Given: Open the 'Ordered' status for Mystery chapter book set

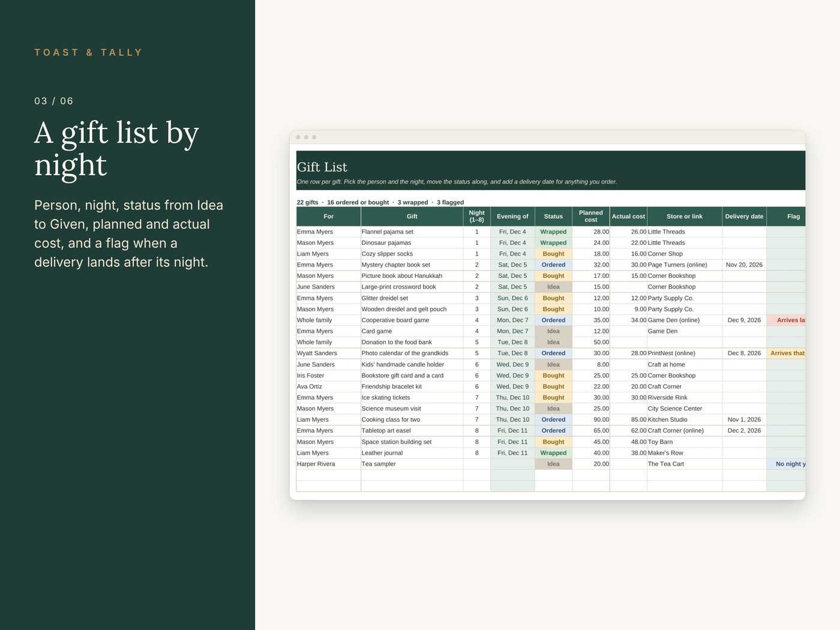Looking at the screenshot, I should [x=553, y=265].
